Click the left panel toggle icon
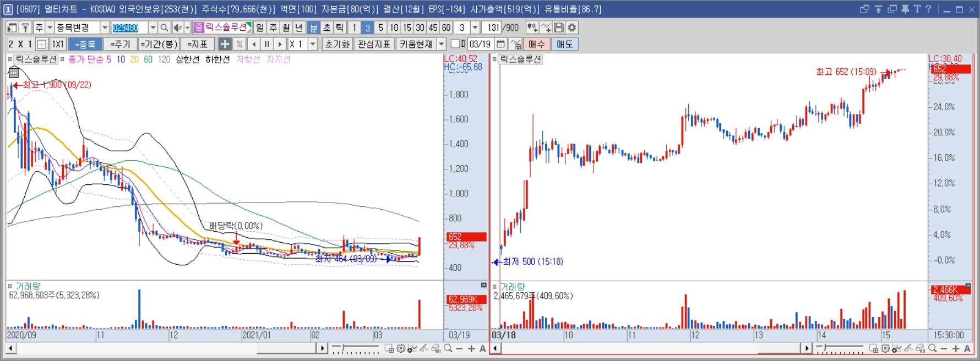 pyautogui.click(x=12, y=28)
